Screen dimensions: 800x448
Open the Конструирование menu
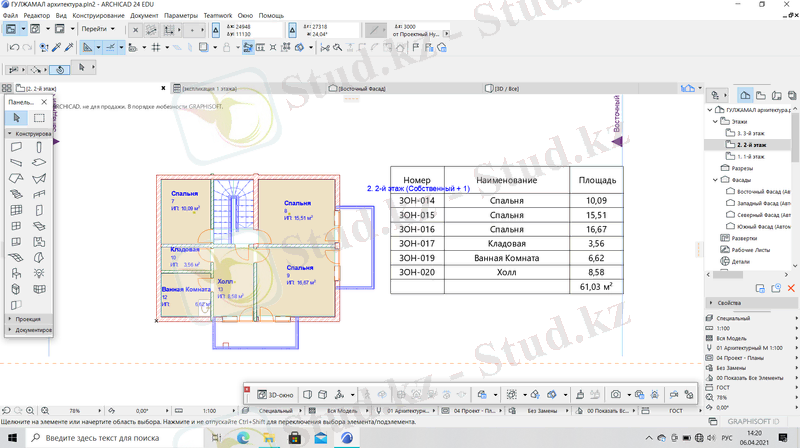[x=98, y=16]
